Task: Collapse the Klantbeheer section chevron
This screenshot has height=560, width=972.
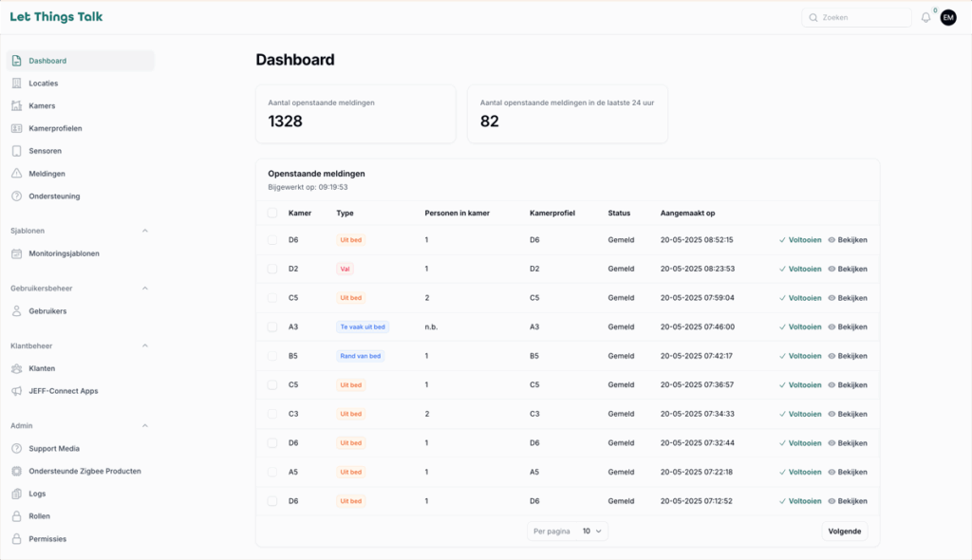Action: click(145, 346)
